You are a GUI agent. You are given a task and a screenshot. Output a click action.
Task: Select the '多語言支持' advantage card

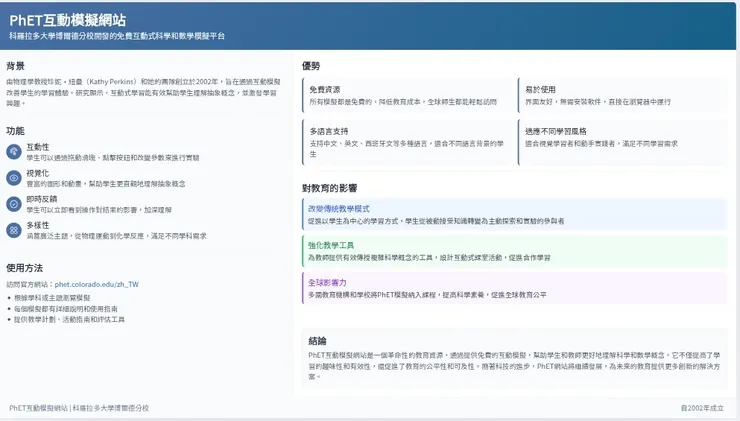click(x=407, y=142)
